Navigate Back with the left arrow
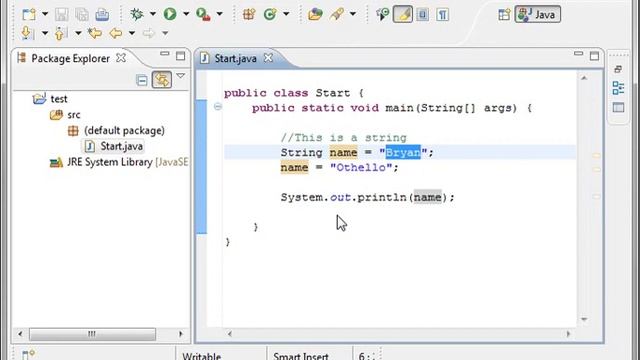This screenshot has width=640, height=360. tap(116, 33)
